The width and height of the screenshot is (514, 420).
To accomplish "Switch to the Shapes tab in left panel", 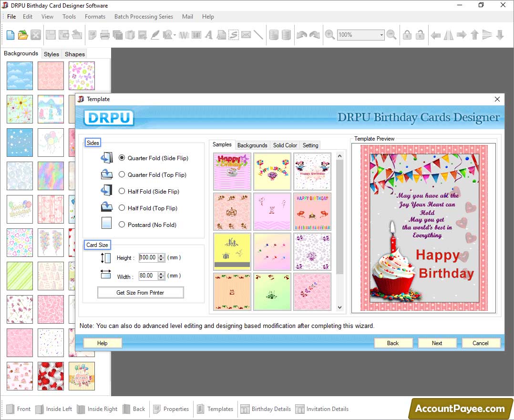I will tap(75, 54).
